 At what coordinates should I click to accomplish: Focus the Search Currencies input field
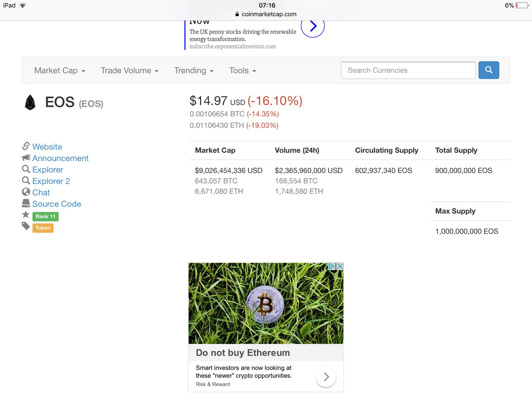pyautogui.click(x=409, y=70)
